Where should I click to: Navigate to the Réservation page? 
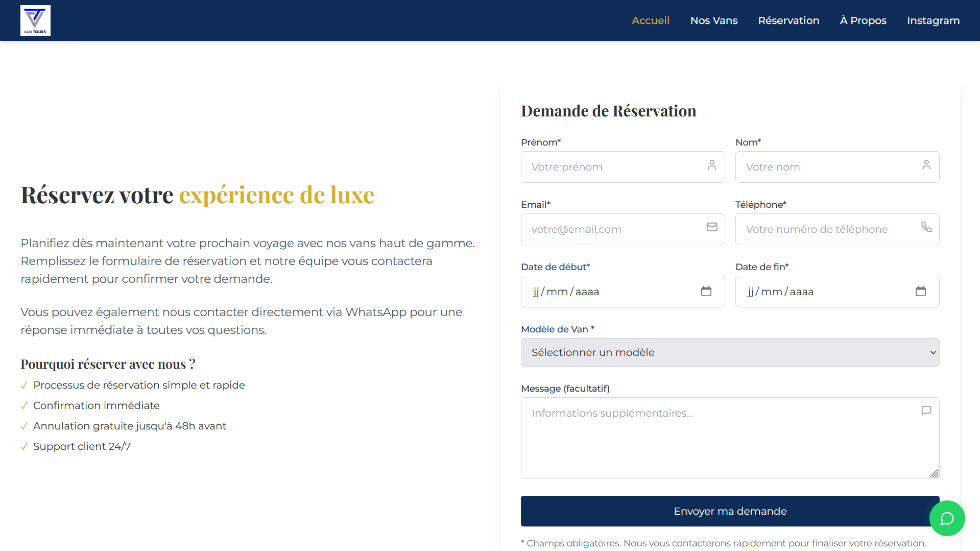point(788,20)
